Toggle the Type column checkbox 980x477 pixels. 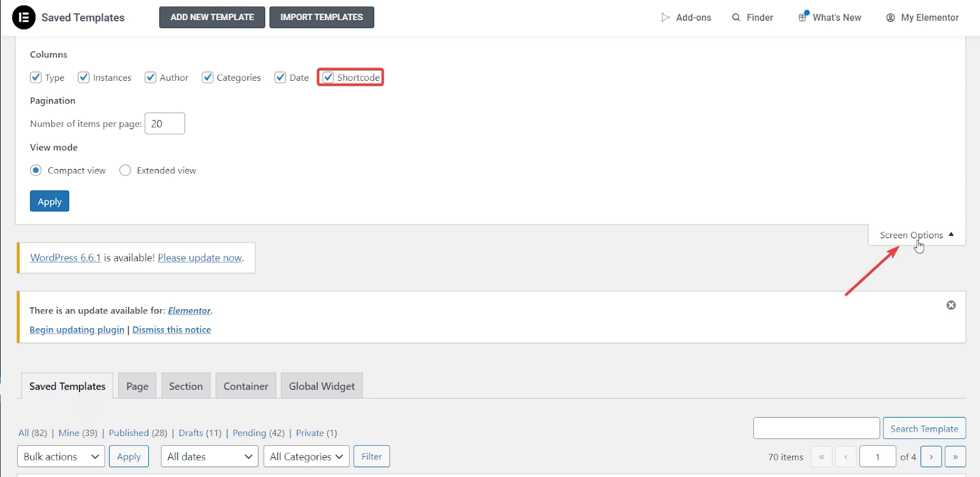tap(36, 77)
